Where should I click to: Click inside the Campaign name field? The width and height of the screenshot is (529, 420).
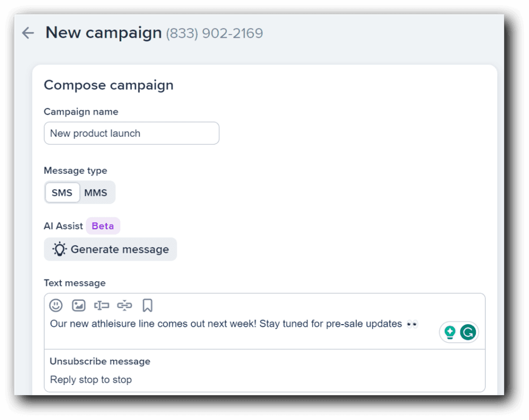pyautogui.click(x=131, y=133)
